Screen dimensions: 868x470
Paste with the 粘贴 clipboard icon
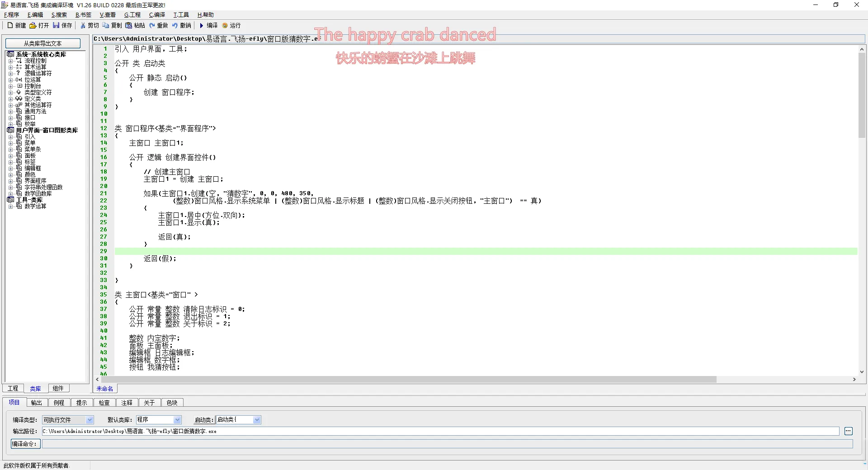click(x=129, y=25)
